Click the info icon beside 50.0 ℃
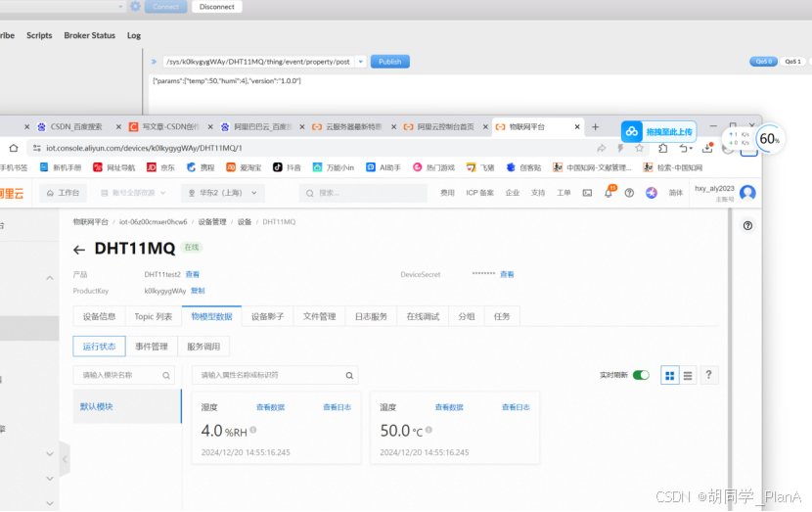The height and width of the screenshot is (512, 812). (429, 430)
